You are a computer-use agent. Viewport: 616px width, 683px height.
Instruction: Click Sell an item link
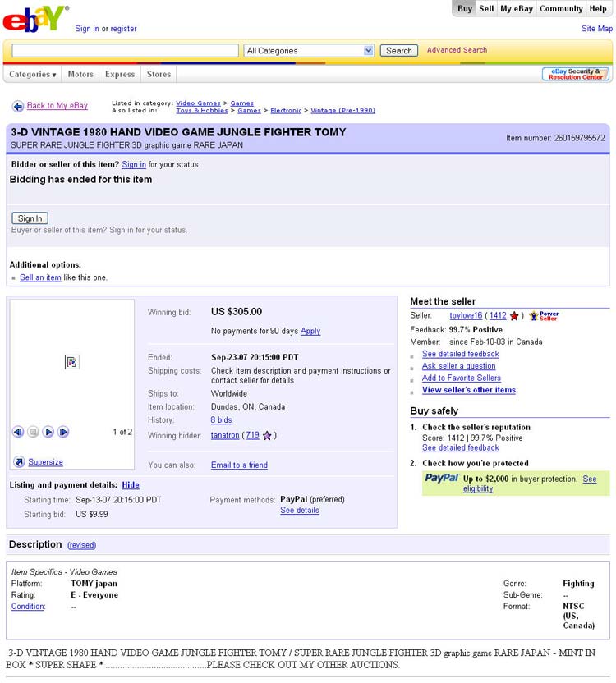click(x=40, y=277)
